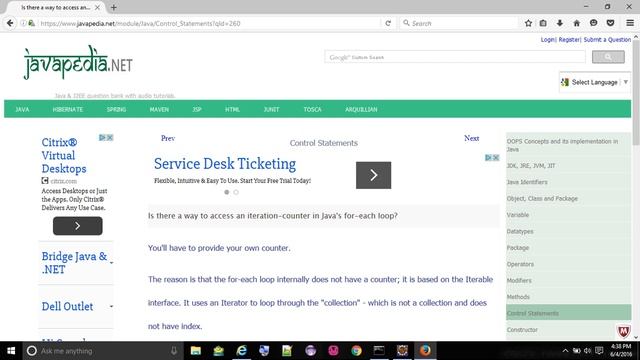Click the Google custom search button
The height and width of the screenshot is (360, 640).
608,57
